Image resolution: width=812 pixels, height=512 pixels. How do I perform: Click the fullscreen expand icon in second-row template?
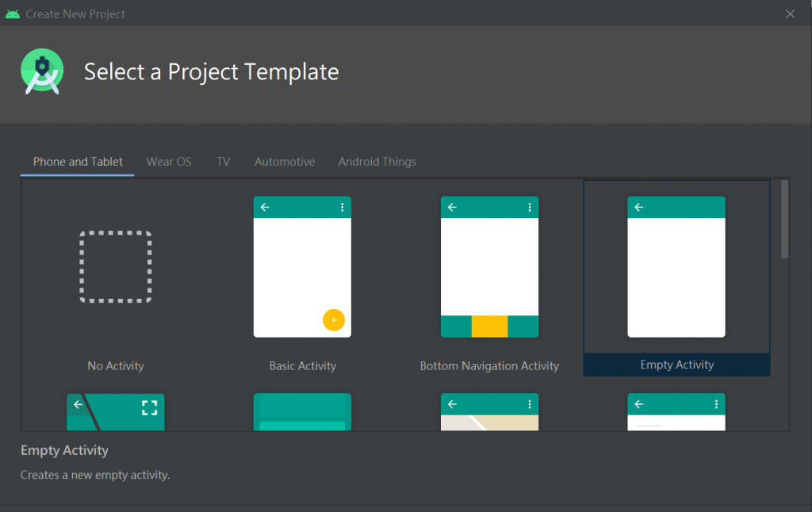point(149,408)
